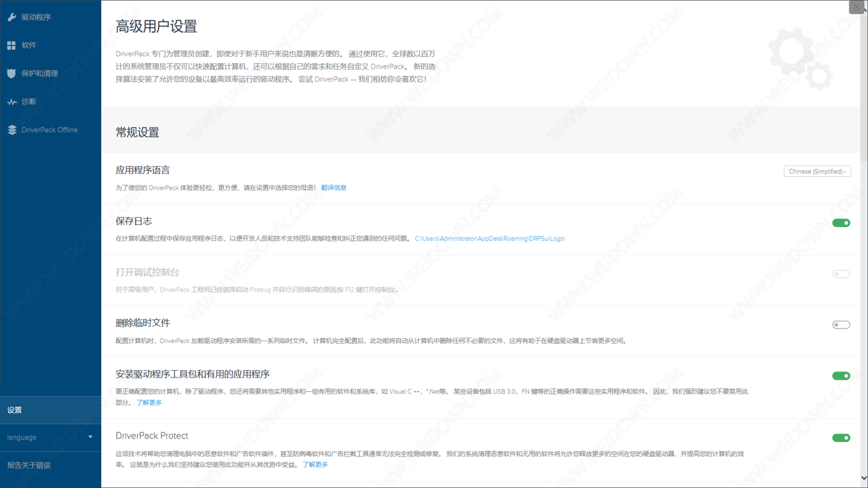Click the wrench icon for 驱动程序

click(x=12, y=17)
